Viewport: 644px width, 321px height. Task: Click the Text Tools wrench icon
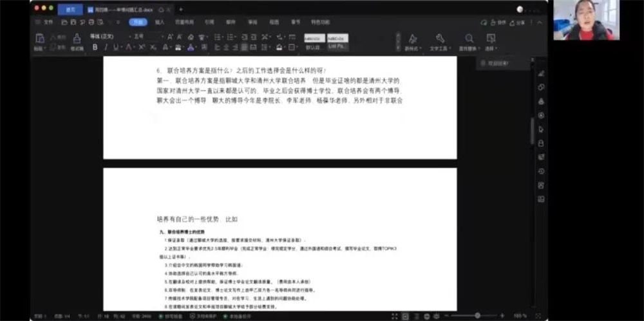tap(440, 39)
